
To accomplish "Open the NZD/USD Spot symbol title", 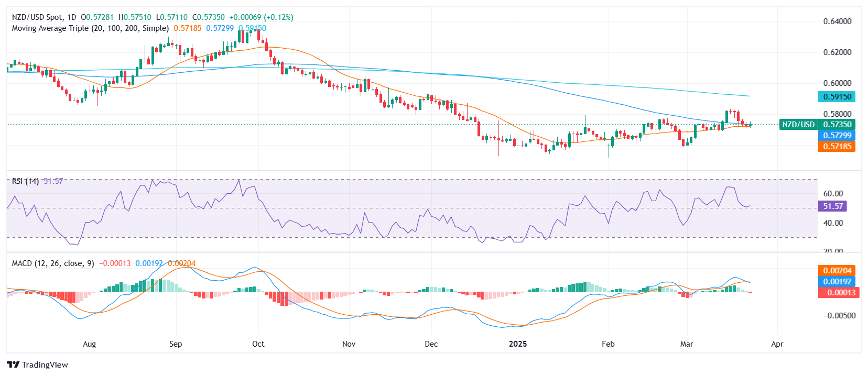I will pyautogui.click(x=44, y=17).
